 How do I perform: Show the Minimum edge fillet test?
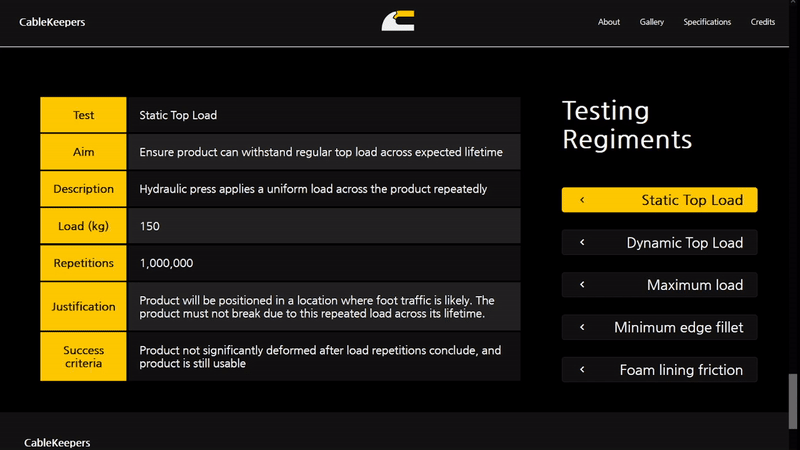pos(678,328)
